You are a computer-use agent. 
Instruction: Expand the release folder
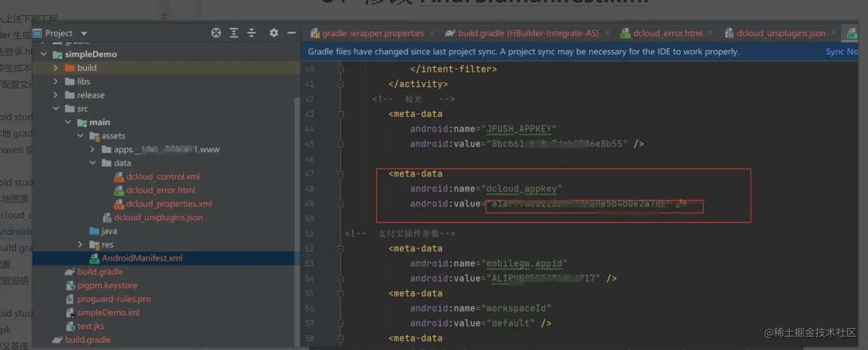click(x=56, y=95)
